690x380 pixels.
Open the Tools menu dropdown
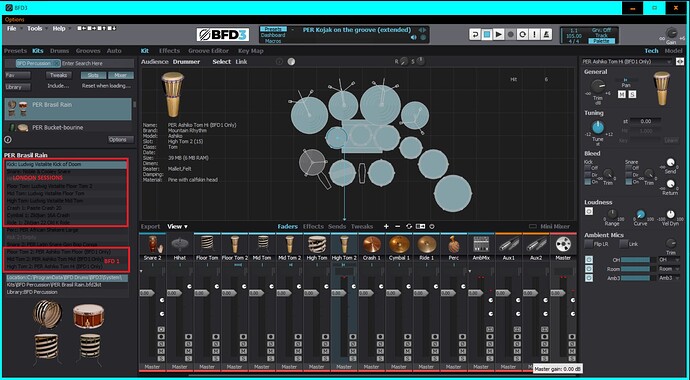(x=37, y=29)
